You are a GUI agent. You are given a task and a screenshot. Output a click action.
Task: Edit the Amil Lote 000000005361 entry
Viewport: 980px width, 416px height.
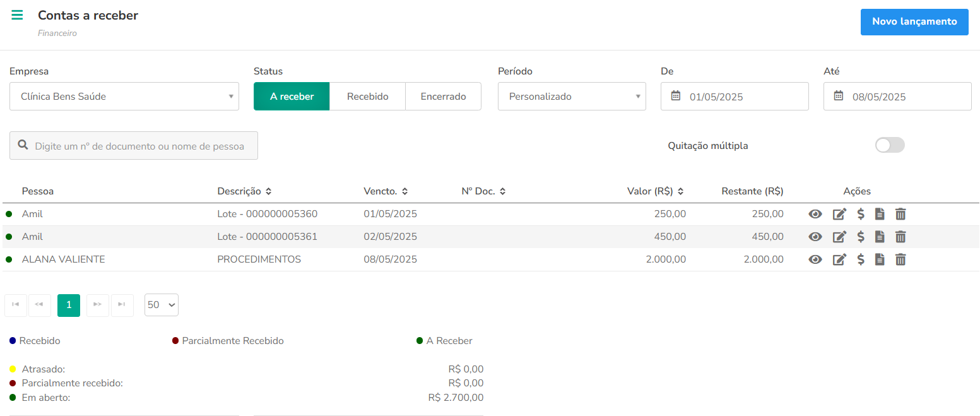839,237
